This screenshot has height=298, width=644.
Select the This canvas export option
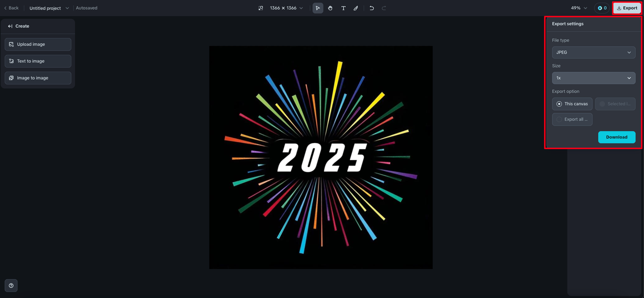[x=572, y=104]
